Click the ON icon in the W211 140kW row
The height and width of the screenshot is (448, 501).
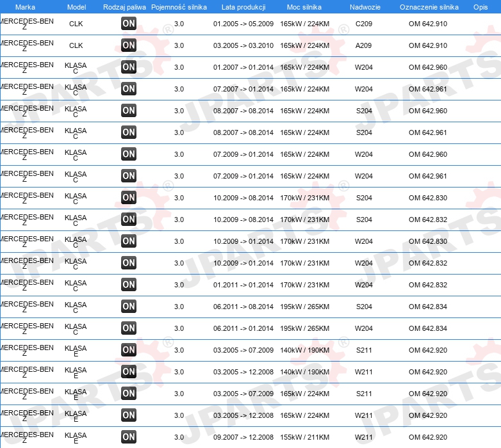(129, 372)
